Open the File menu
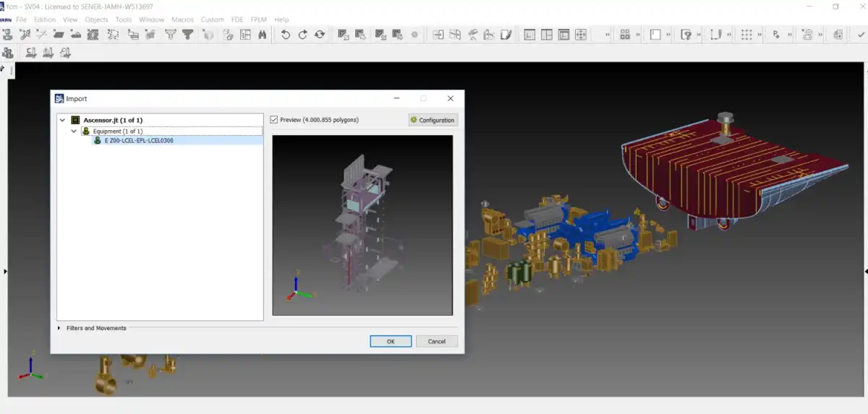The image size is (868, 414). tap(22, 20)
